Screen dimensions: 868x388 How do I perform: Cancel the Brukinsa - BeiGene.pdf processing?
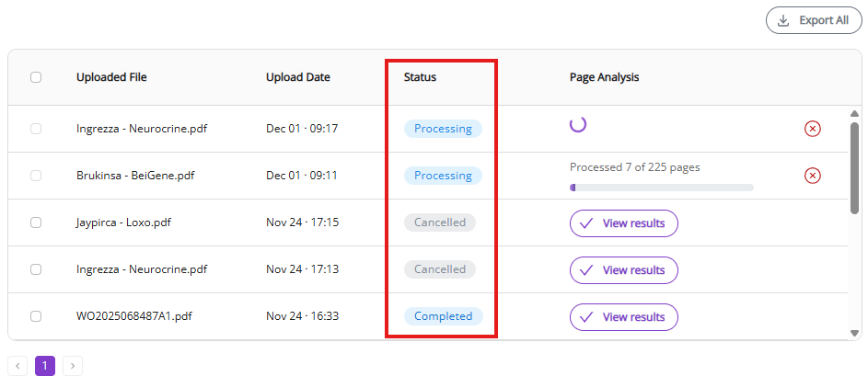tap(812, 176)
